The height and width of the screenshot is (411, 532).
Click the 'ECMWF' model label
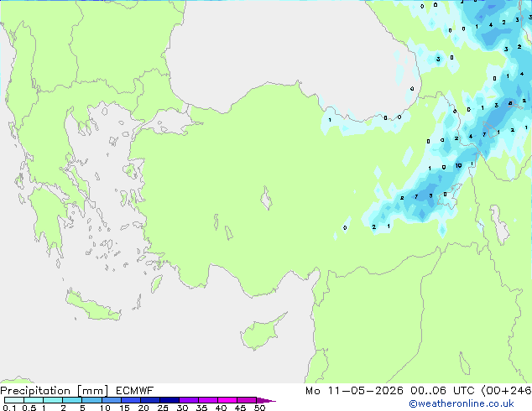click(134, 391)
